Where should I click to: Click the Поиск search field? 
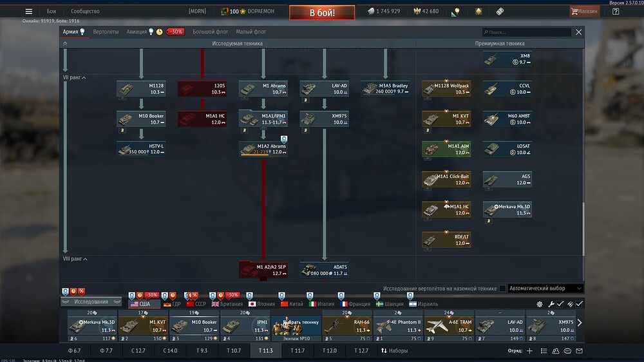[527, 32]
